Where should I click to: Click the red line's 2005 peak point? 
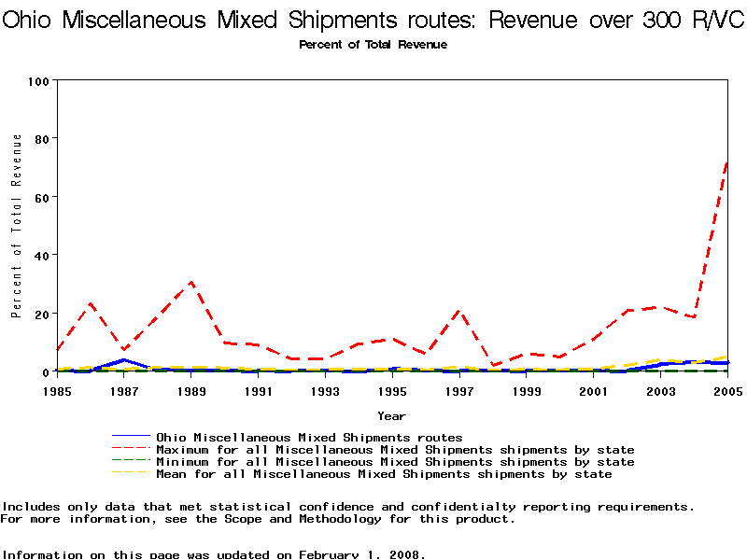coord(726,162)
